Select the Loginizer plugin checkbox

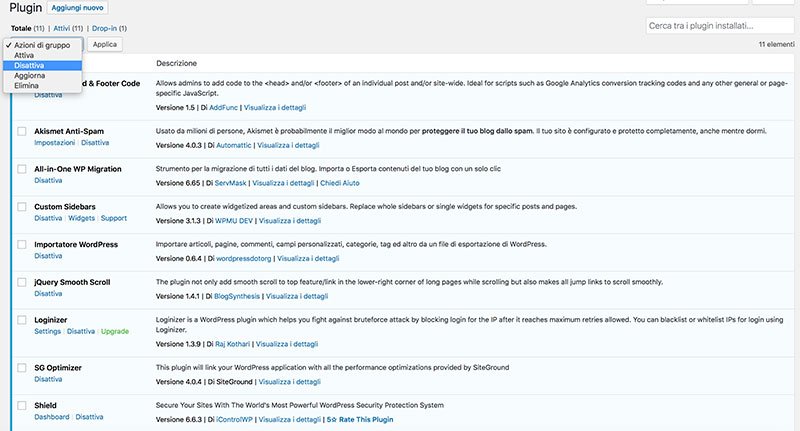point(22,319)
